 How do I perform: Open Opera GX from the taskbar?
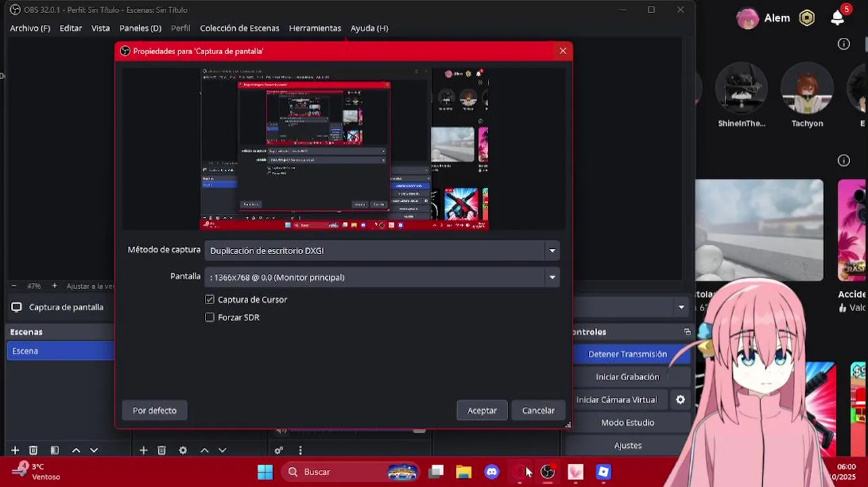point(520,472)
